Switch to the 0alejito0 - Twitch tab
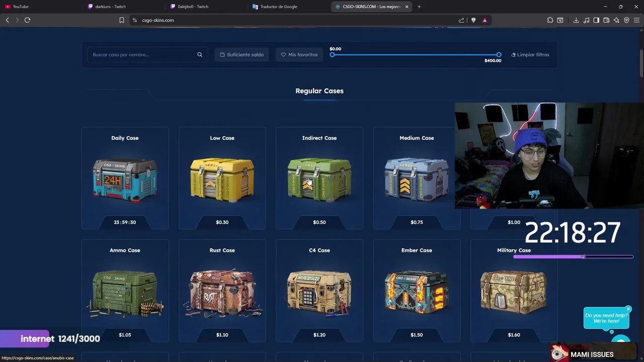Viewport: 644px width, 362px height. pos(206,7)
